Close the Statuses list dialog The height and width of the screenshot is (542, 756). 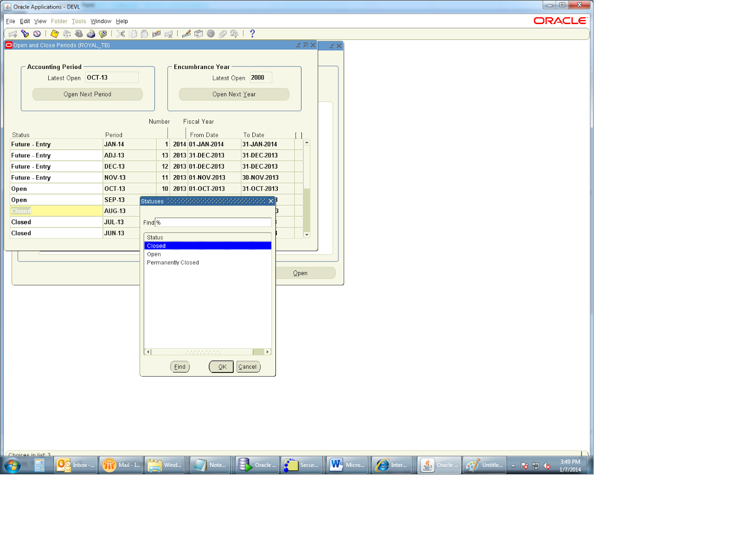point(271,201)
